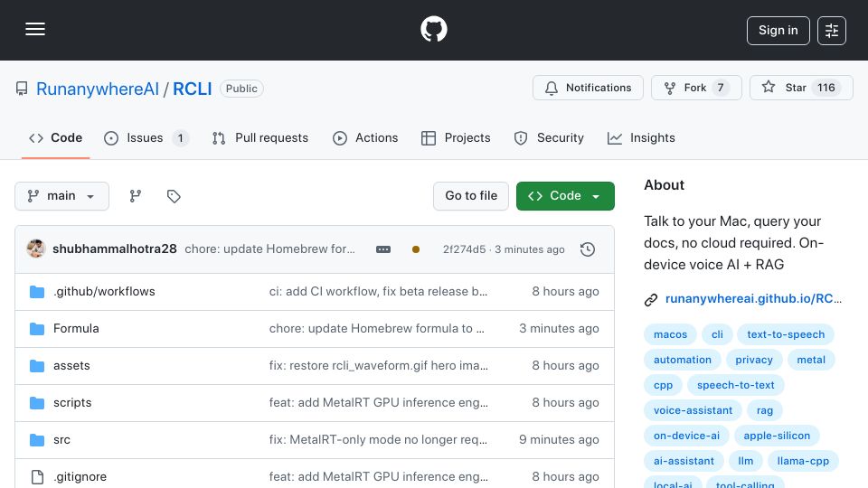Expand the main branch dropdown
The height and width of the screenshot is (488, 868).
click(61, 196)
